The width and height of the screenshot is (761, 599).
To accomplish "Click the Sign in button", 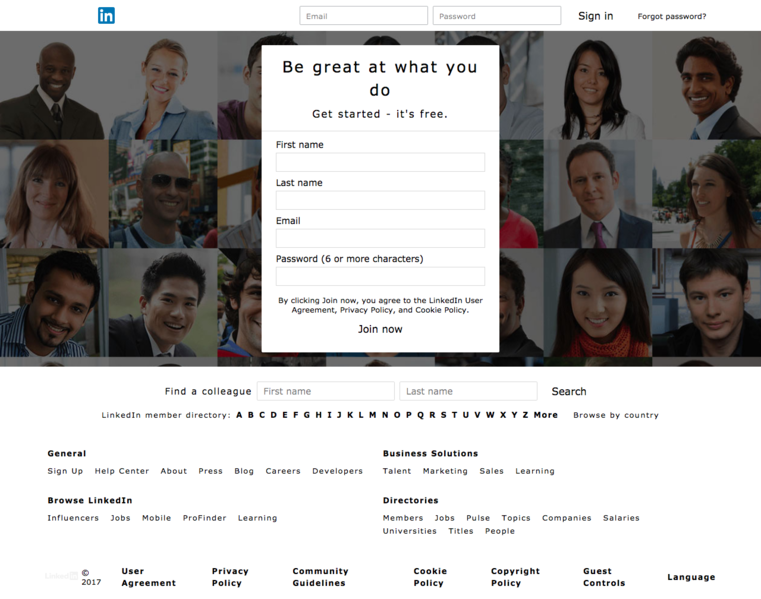I will pos(596,16).
